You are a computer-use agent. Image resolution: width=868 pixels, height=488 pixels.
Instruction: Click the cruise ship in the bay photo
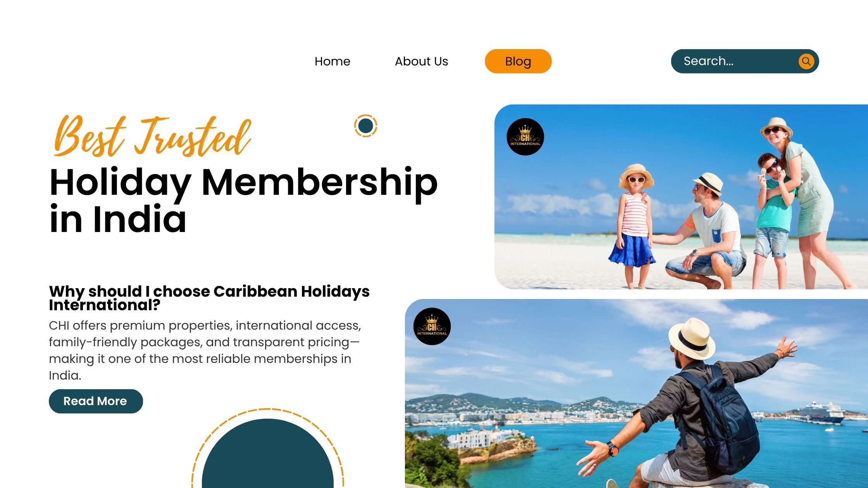(x=821, y=412)
